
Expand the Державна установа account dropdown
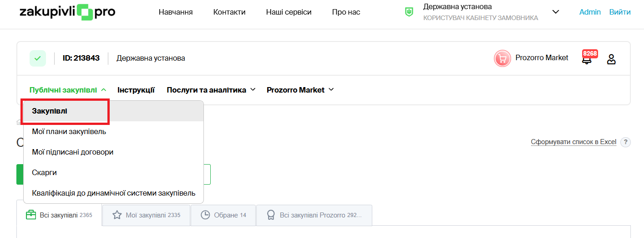555,12
